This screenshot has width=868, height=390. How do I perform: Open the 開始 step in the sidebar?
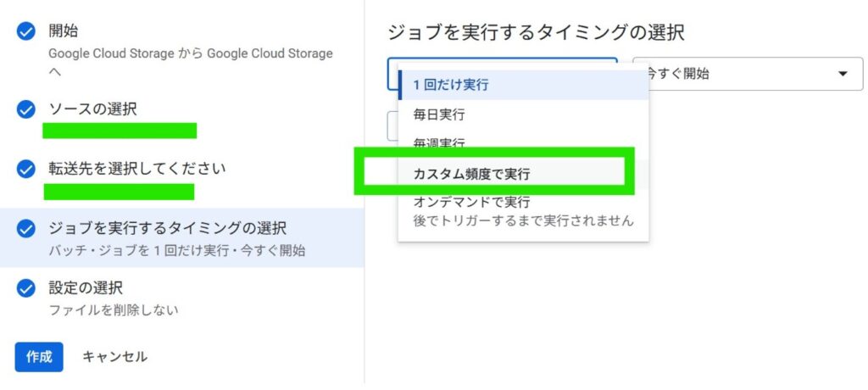tap(64, 31)
